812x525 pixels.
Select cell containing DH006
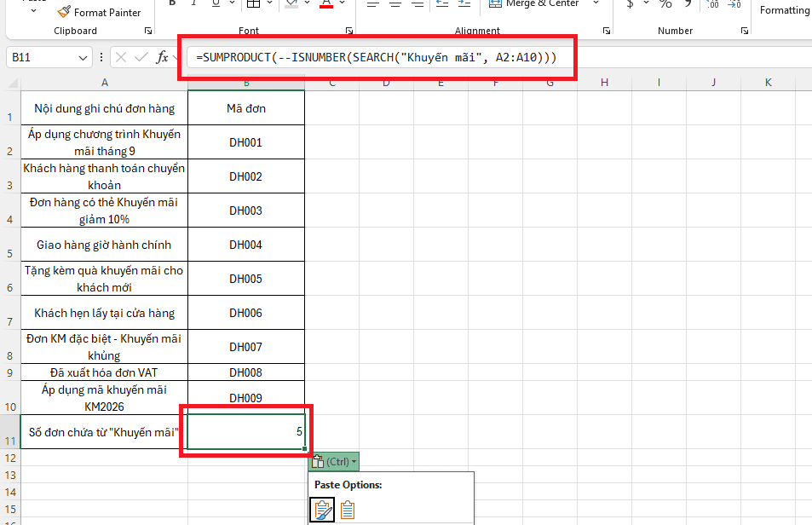coord(246,314)
